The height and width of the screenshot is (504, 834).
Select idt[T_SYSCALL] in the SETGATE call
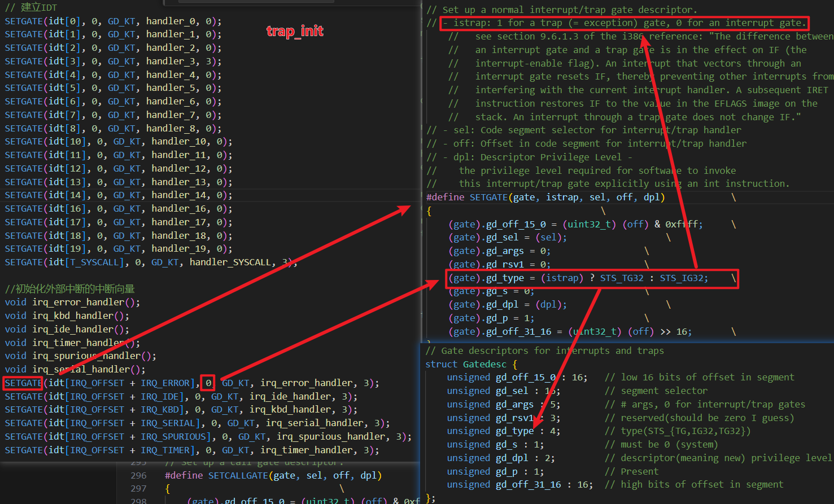pyautogui.click(x=86, y=262)
